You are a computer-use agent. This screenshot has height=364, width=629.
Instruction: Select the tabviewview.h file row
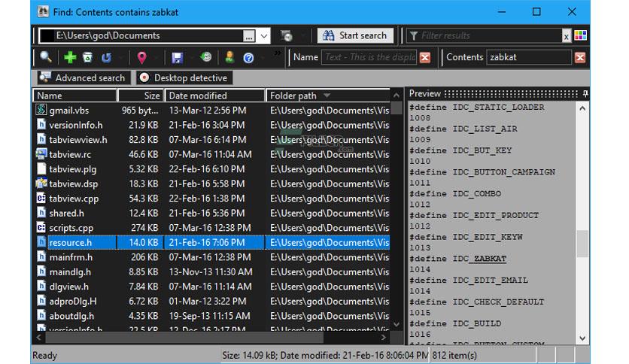pyautogui.click(x=211, y=139)
